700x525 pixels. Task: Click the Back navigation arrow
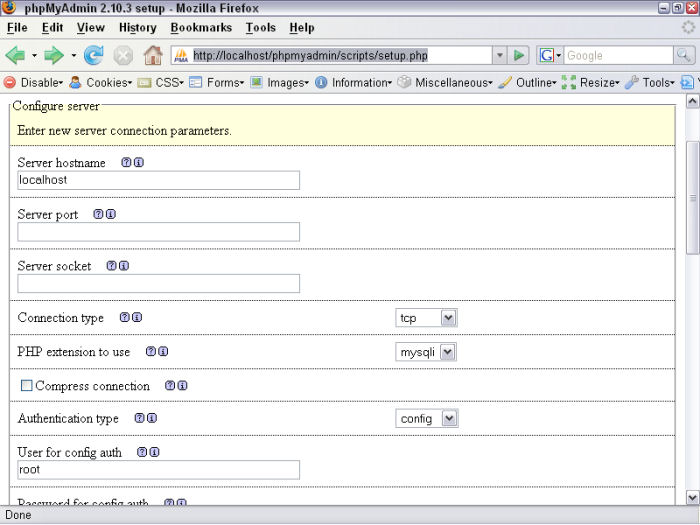pyautogui.click(x=15, y=55)
